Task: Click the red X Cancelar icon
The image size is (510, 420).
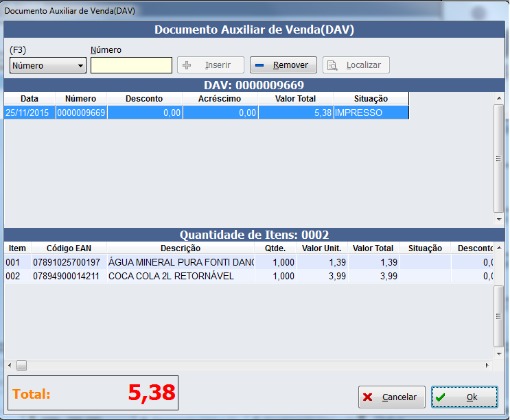Action: pyautogui.click(x=368, y=397)
